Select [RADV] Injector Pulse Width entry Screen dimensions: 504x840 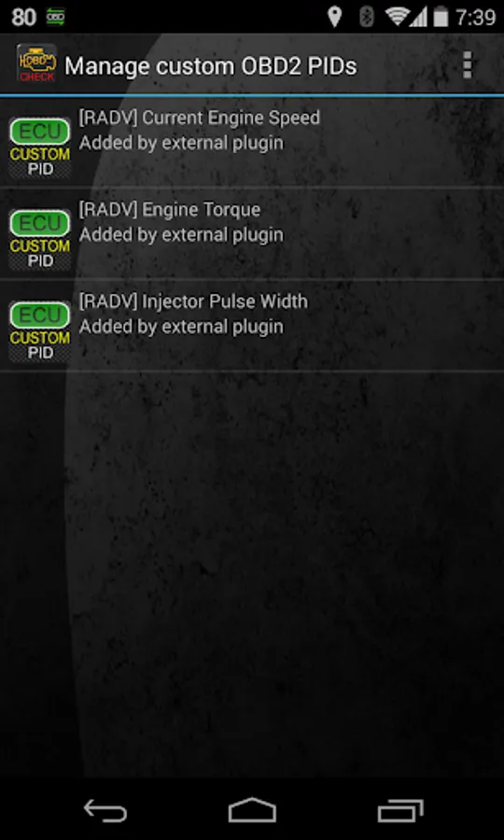[x=252, y=326]
